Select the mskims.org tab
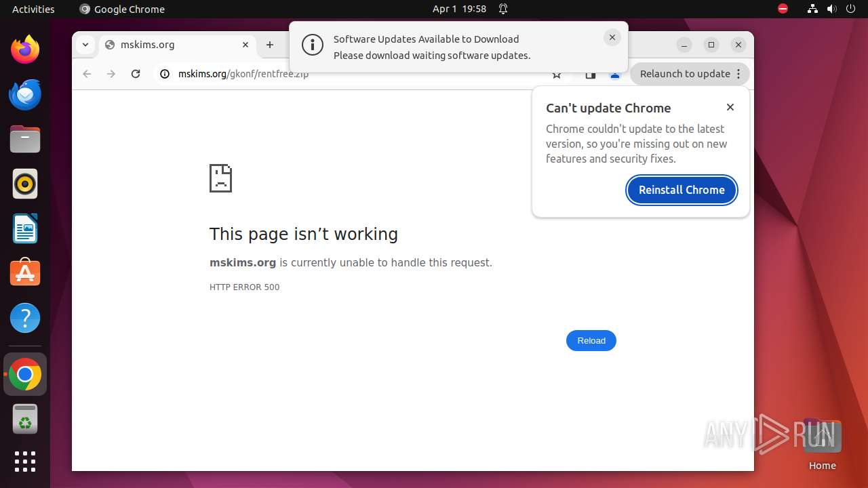Viewport: 868px width, 488px height. tap(176, 45)
